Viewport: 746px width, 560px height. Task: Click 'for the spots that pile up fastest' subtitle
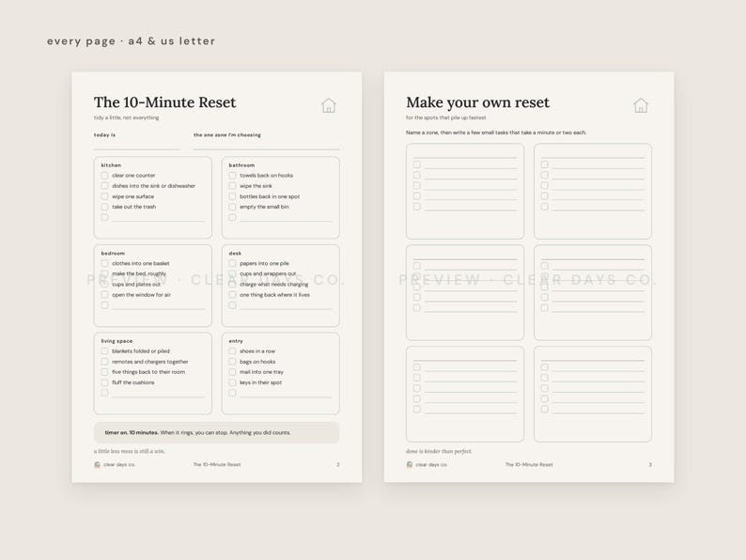[445, 117]
